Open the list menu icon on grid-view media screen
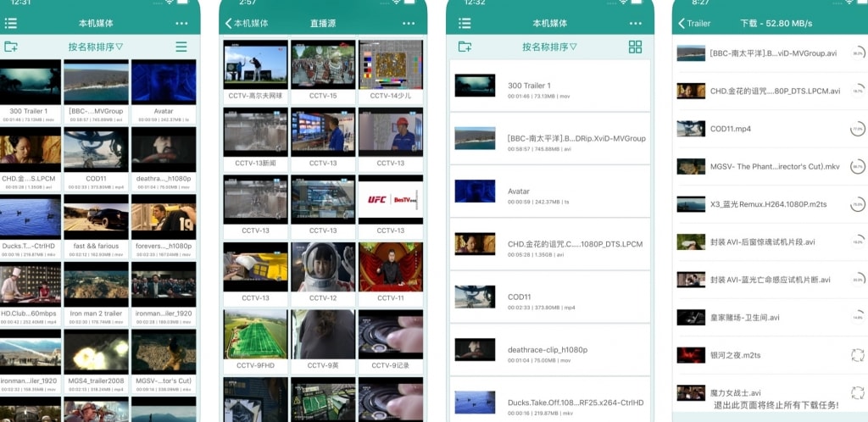868x422 pixels. (10, 23)
